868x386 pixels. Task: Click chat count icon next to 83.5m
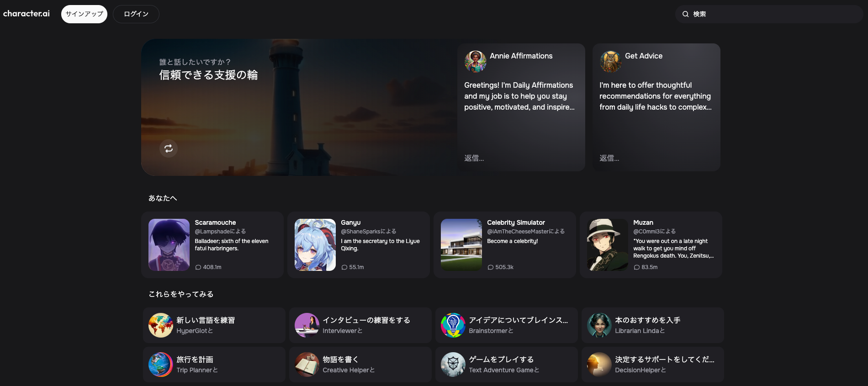click(x=637, y=267)
